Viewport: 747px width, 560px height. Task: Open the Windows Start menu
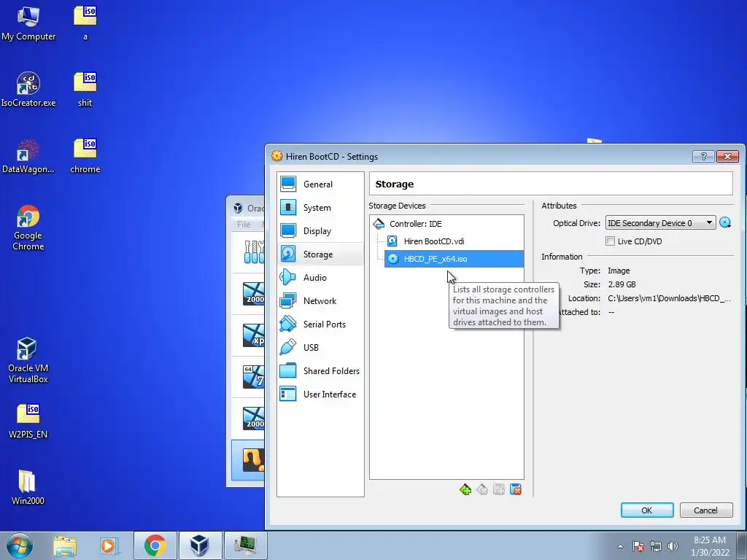[x=20, y=545]
